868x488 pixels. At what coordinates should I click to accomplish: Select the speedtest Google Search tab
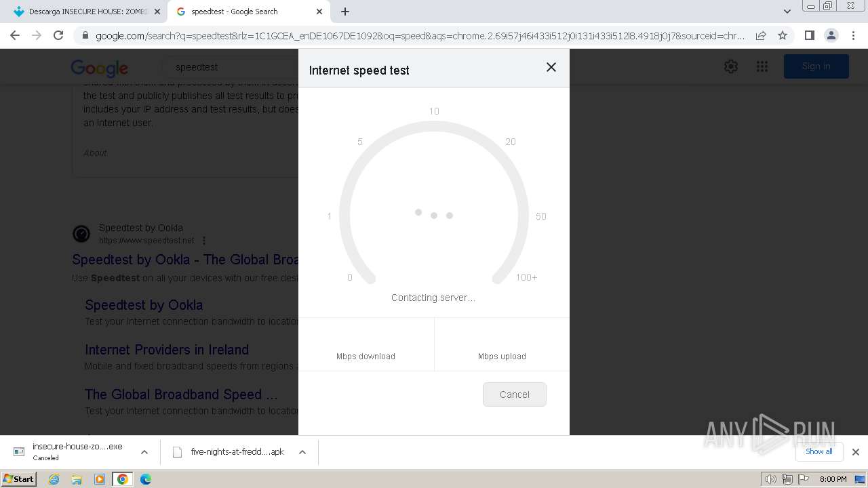(x=248, y=12)
